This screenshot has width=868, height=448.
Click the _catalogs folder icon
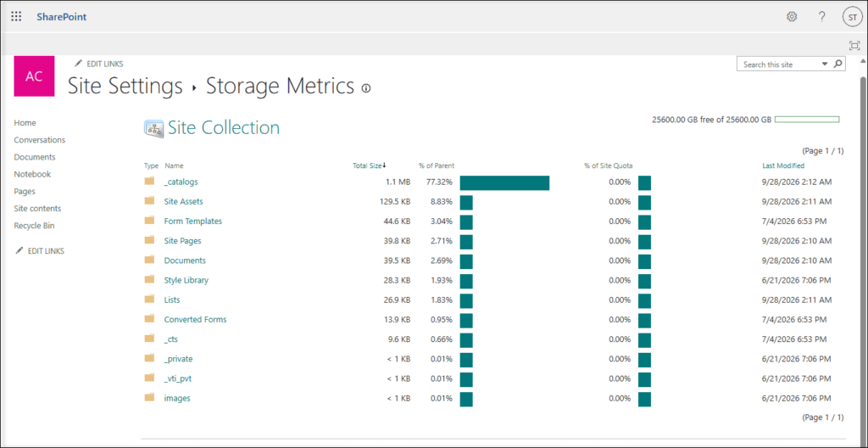pos(149,181)
